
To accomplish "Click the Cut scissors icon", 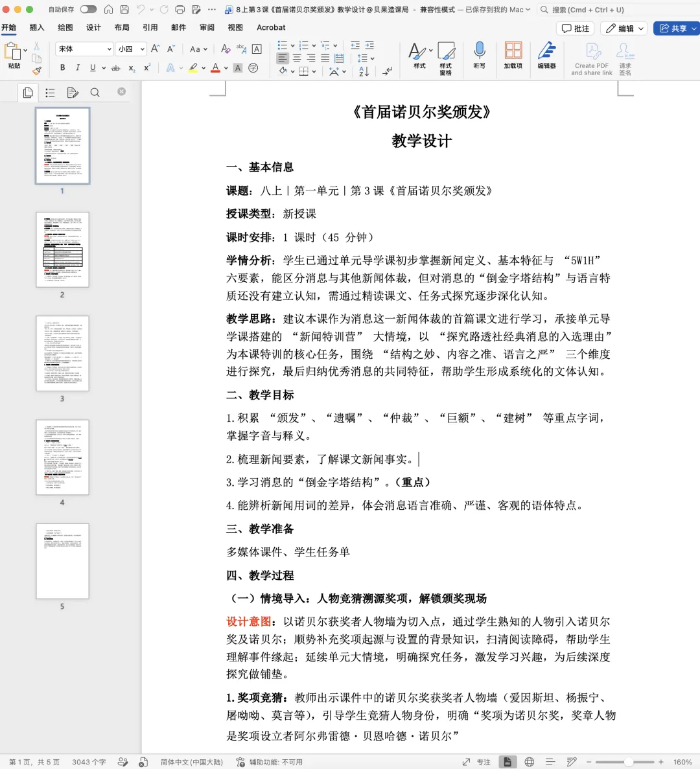I will 36,47.
